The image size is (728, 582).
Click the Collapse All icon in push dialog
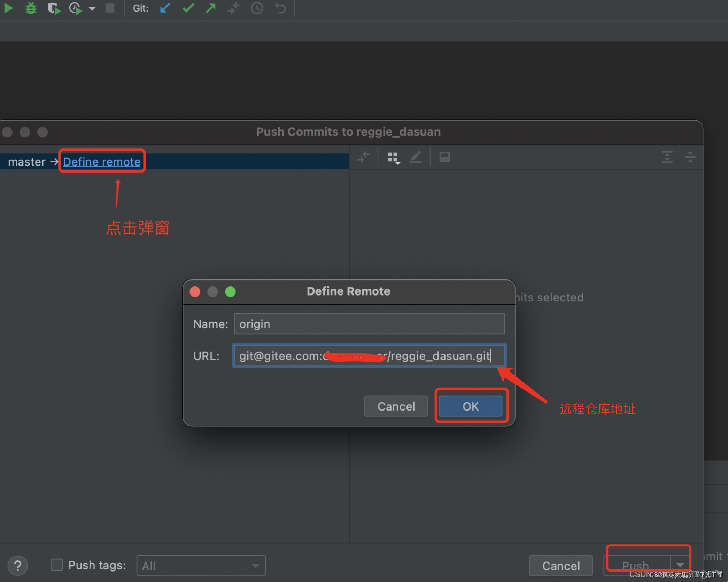(690, 157)
